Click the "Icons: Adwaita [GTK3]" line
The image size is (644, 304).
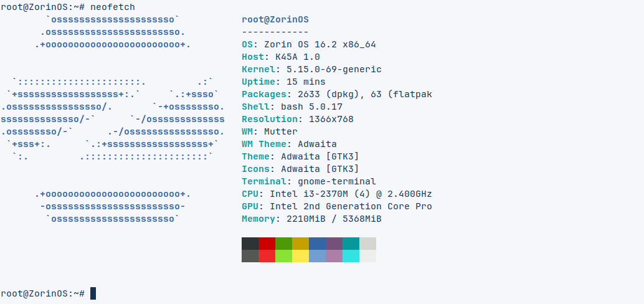tap(301, 169)
